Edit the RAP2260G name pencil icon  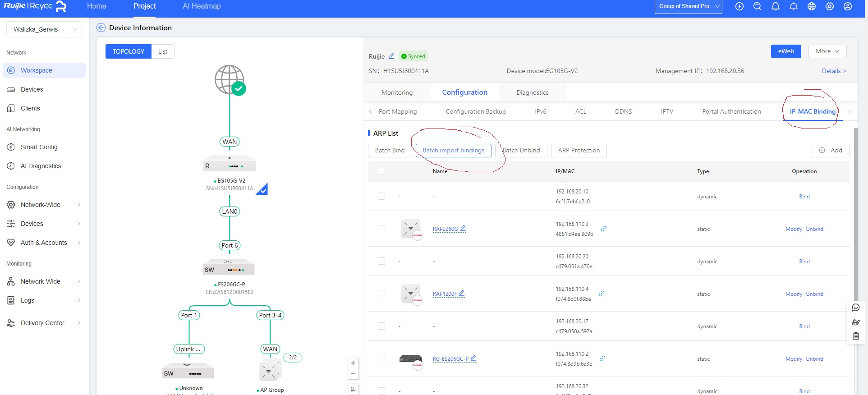(x=463, y=228)
